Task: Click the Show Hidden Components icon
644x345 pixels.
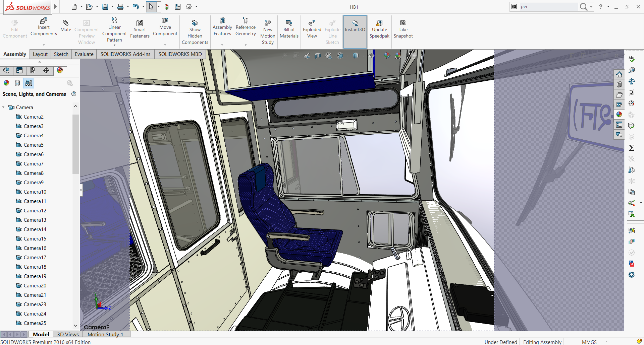Action: point(195,23)
